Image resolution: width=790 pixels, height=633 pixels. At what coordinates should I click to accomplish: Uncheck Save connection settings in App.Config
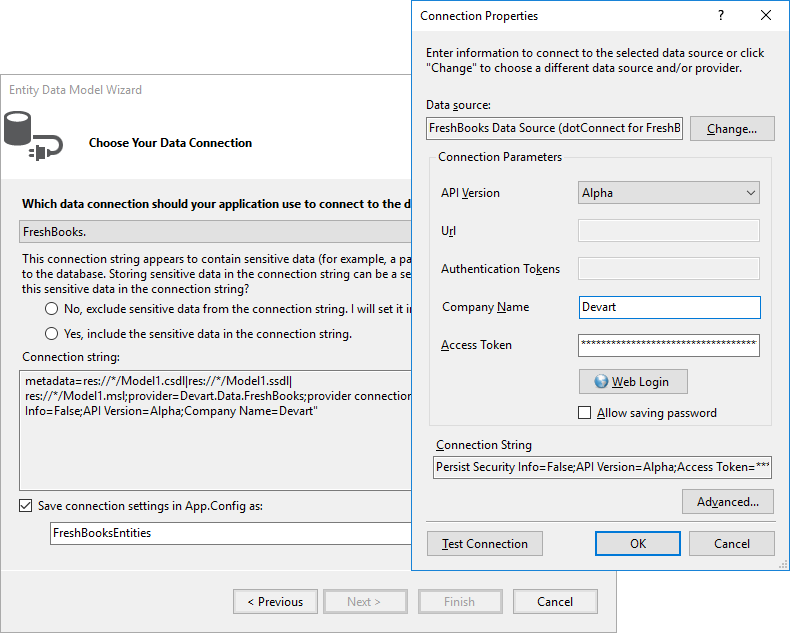point(25,506)
